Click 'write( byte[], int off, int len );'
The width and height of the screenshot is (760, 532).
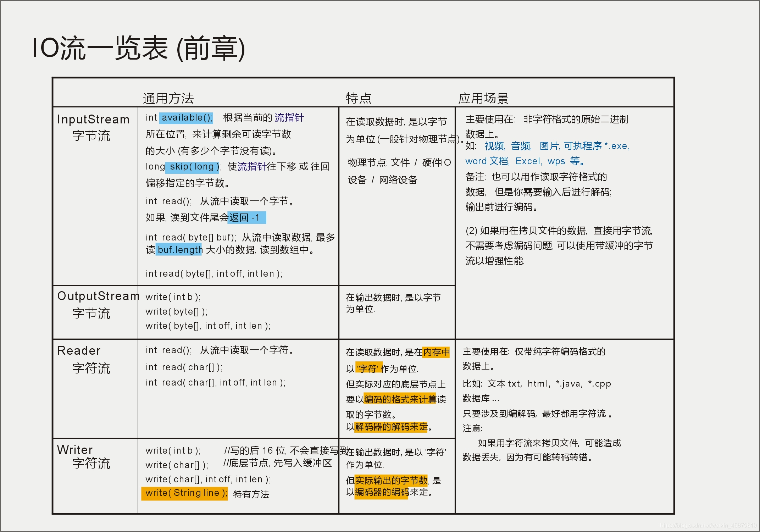pos(208,326)
